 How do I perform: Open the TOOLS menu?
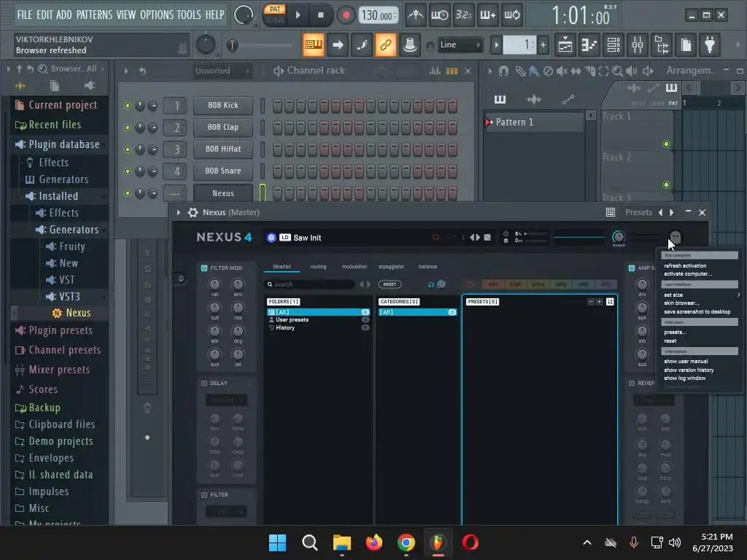(x=189, y=15)
